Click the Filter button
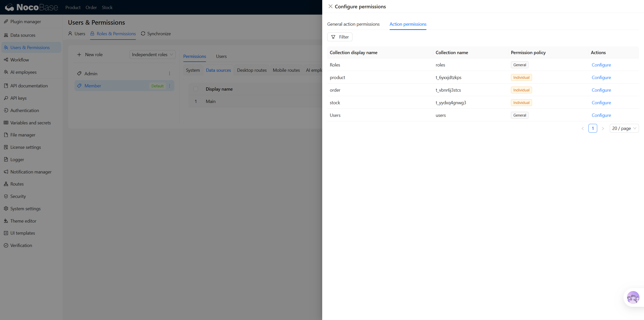The image size is (644, 320). (x=340, y=37)
